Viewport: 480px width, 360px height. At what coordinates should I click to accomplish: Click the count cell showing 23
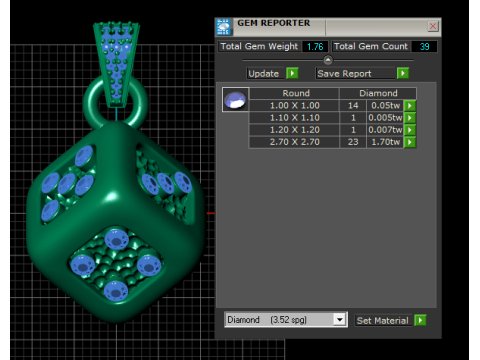pos(353,142)
